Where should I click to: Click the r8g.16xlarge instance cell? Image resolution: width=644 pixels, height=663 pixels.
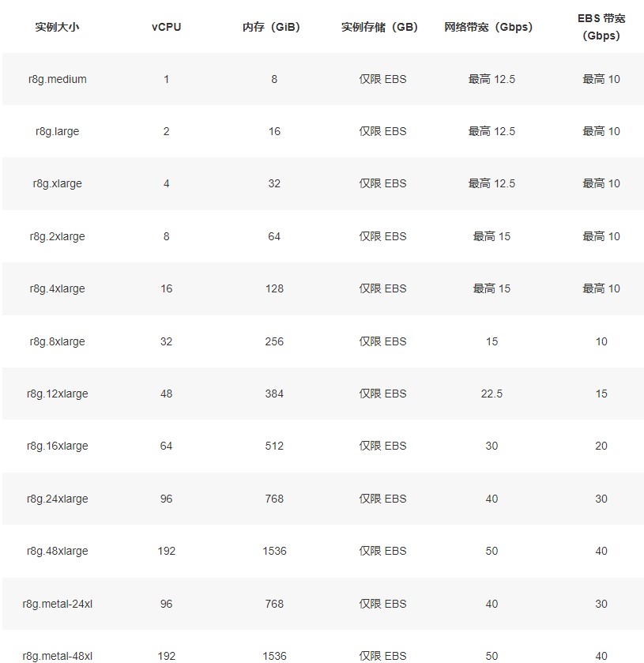57,446
